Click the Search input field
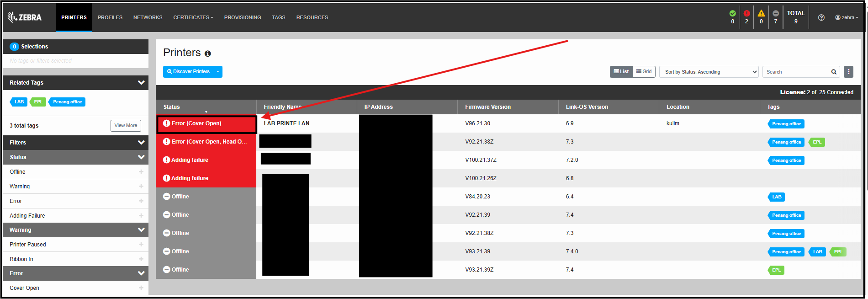Screen dimensions: 868x299 [x=796, y=72]
